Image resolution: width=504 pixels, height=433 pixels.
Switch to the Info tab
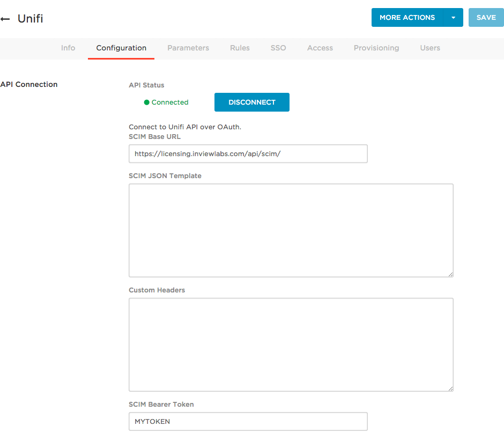68,48
